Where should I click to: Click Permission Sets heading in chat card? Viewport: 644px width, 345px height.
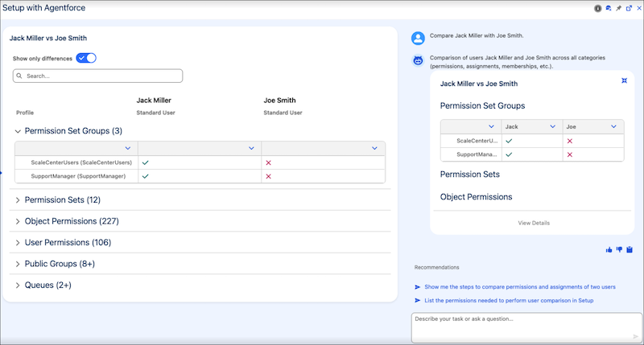pyautogui.click(x=470, y=175)
